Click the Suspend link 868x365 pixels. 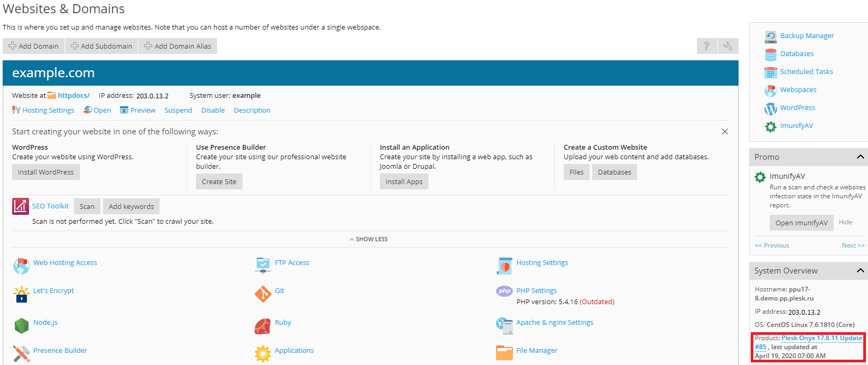click(178, 111)
